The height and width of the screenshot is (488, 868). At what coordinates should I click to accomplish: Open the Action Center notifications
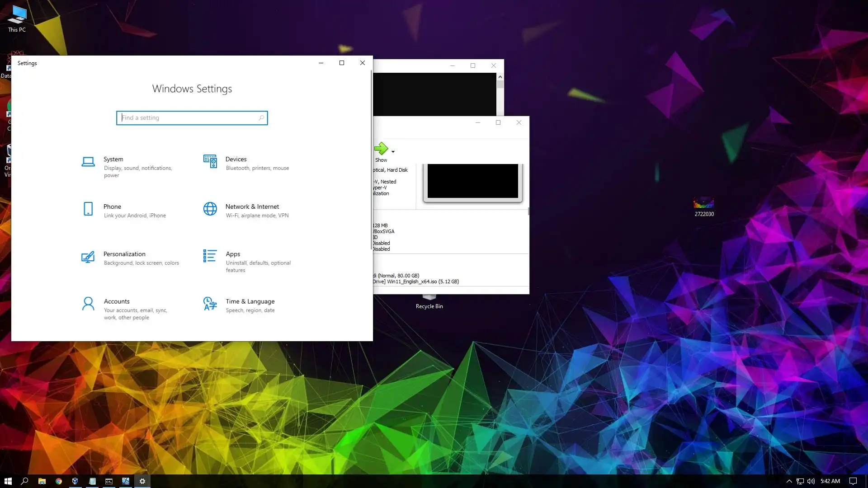[853, 481]
